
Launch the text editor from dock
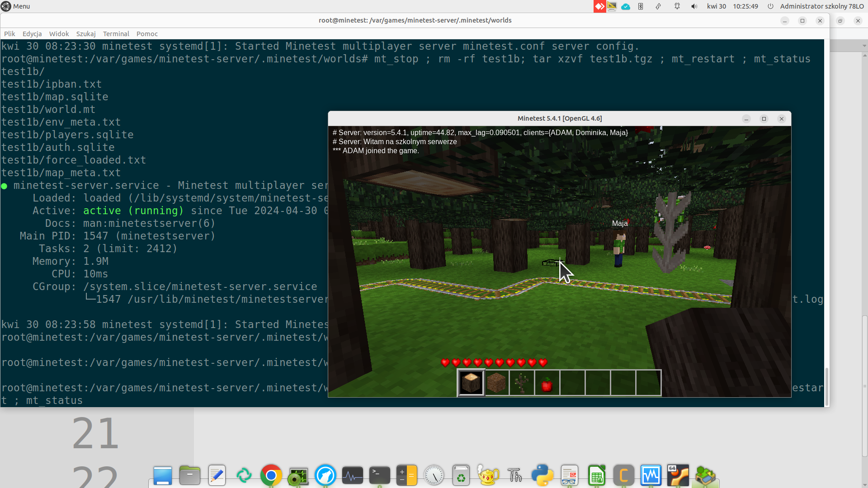tap(217, 475)
